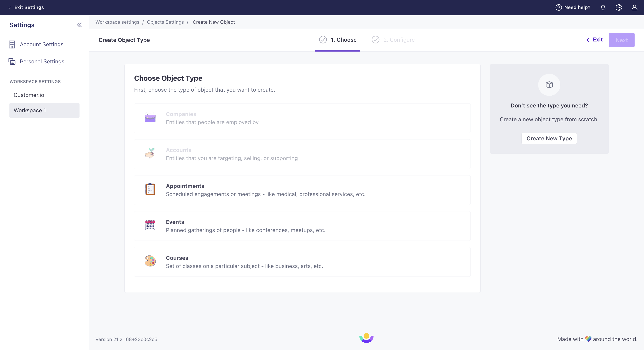Click Create New Object breadcrumb text
This screenshot has width=644, height=350.
pyautogui.click(x=214, y=22)
